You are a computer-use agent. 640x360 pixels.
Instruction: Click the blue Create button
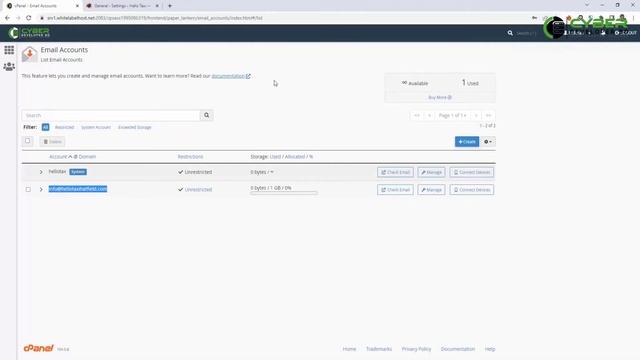tap(467, 142)
